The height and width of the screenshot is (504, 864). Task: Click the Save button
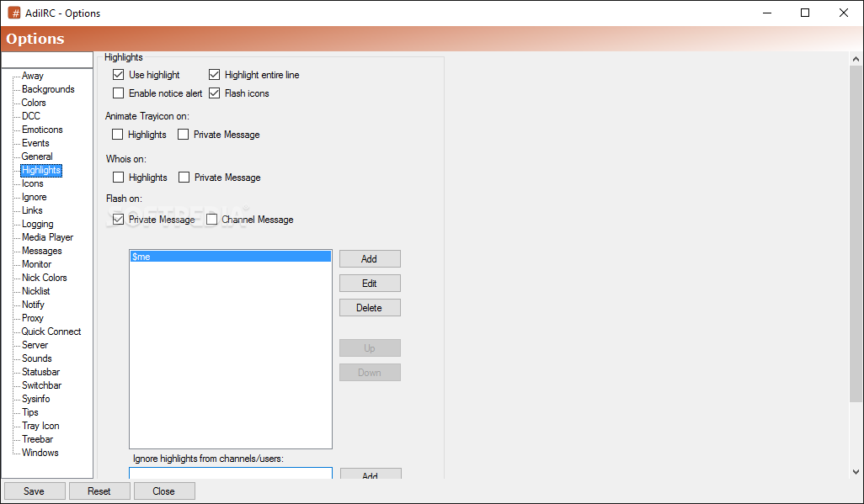[x=35, y=491]
